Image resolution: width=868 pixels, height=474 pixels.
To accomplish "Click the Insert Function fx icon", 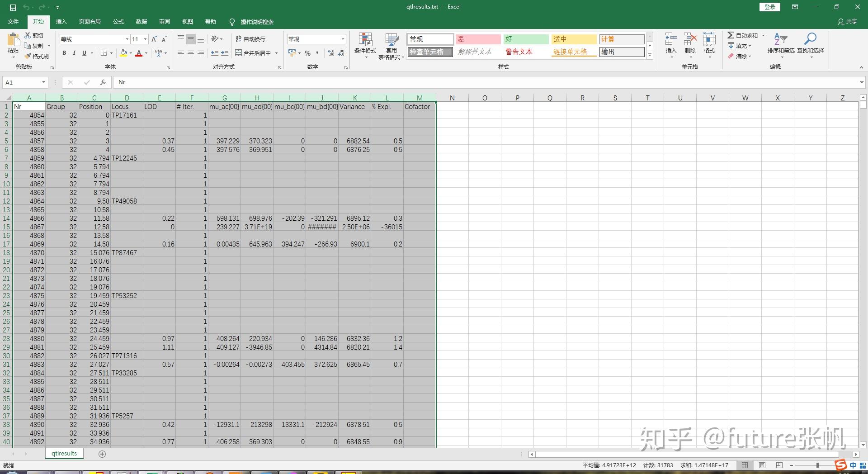I will (103, 82).
